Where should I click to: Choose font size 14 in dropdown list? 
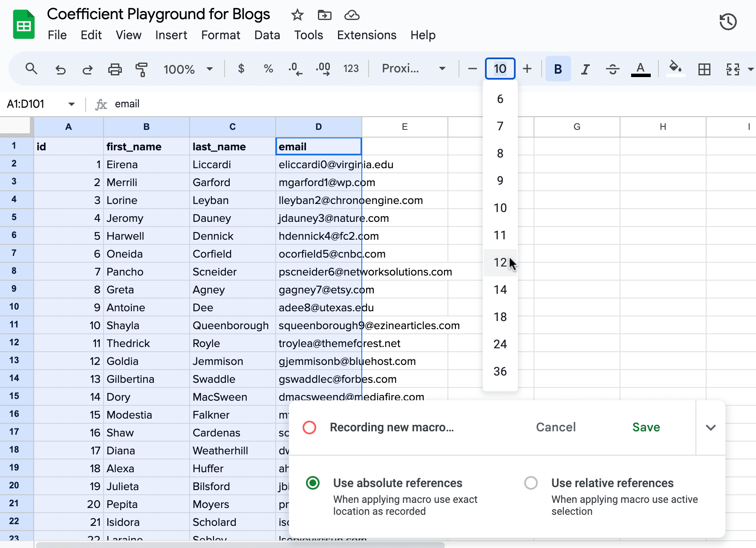tap(500, 290)
